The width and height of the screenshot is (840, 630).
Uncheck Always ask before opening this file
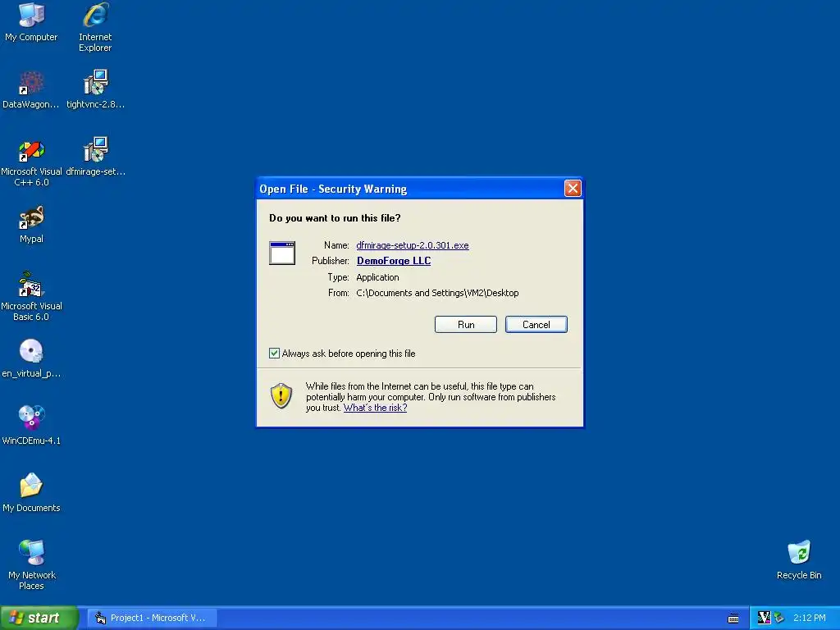274,353
